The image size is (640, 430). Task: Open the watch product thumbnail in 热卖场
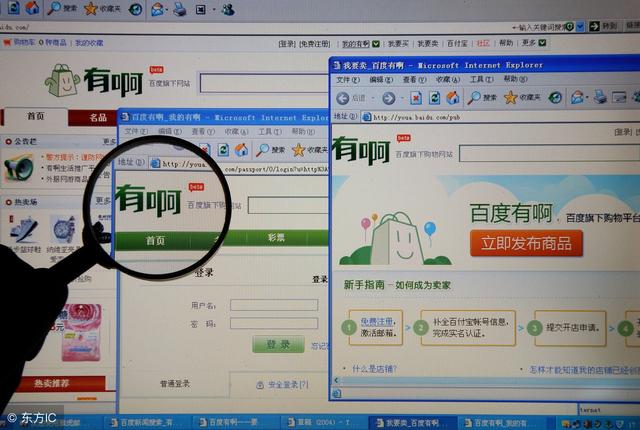63,228
